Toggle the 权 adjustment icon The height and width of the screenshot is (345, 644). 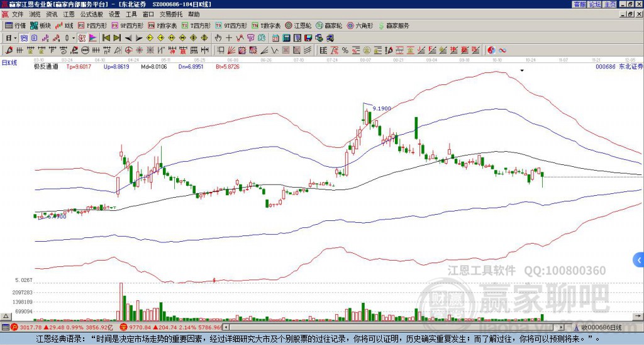[82, 38]
